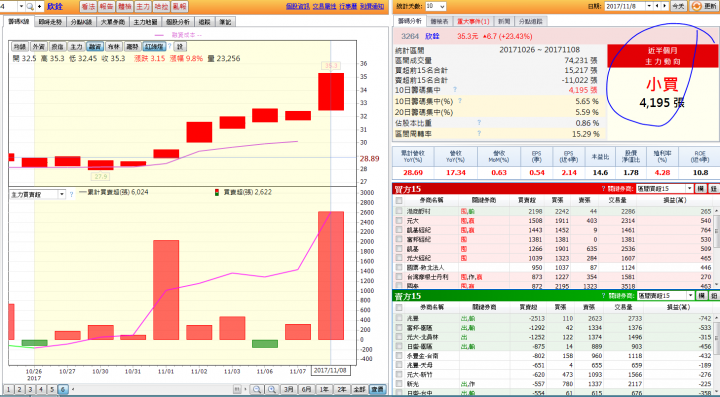Open the 到價通知 link
The height and width of the screenshot is (397, 720).
tap(372, 6)
